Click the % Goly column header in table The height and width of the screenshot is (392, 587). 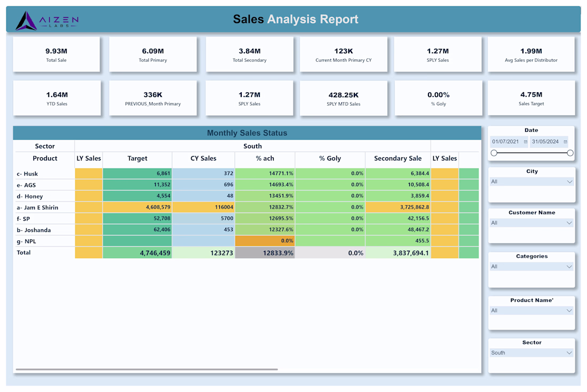[330, 158]
